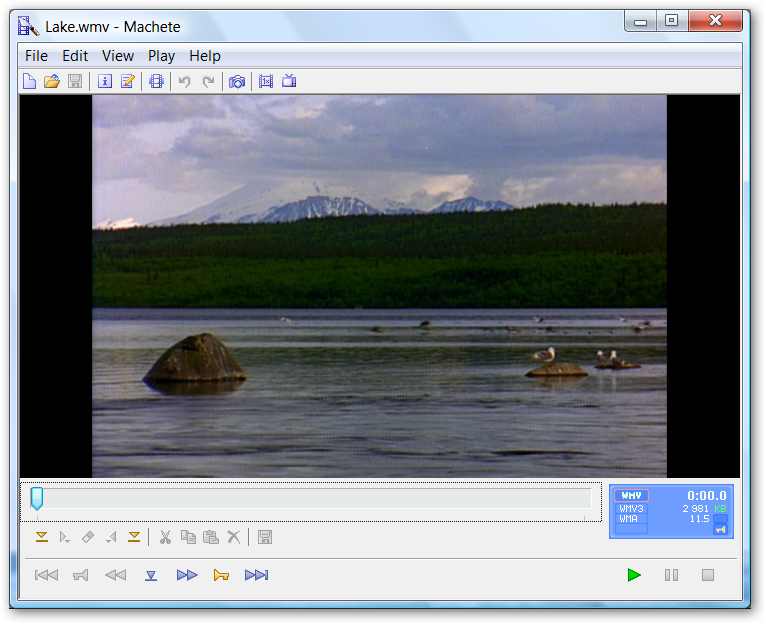The height and width of the screenshot is (623, 765).
Task: Click the Copy icon in edit bar
Action: [x=188, y=537]
